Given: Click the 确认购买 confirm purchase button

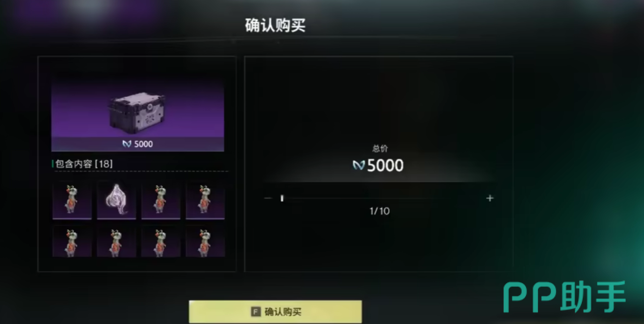Looking at the screenshot, I should pos(275,312).
